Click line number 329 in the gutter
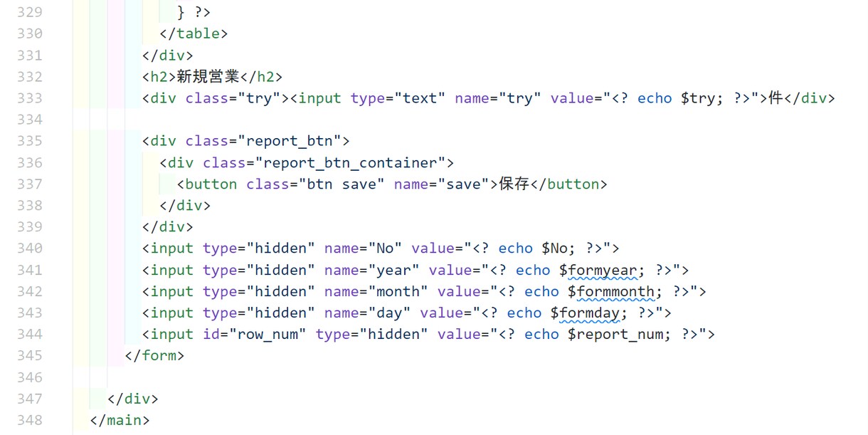Viewport: 868px width, 435px height. tap(30, 12)
